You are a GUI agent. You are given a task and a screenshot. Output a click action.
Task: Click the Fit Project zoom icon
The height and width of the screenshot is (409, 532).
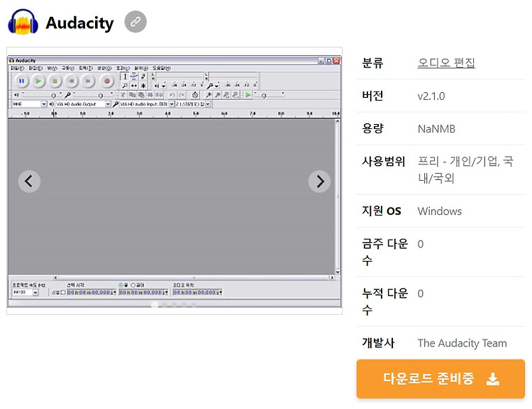point(235,95)
